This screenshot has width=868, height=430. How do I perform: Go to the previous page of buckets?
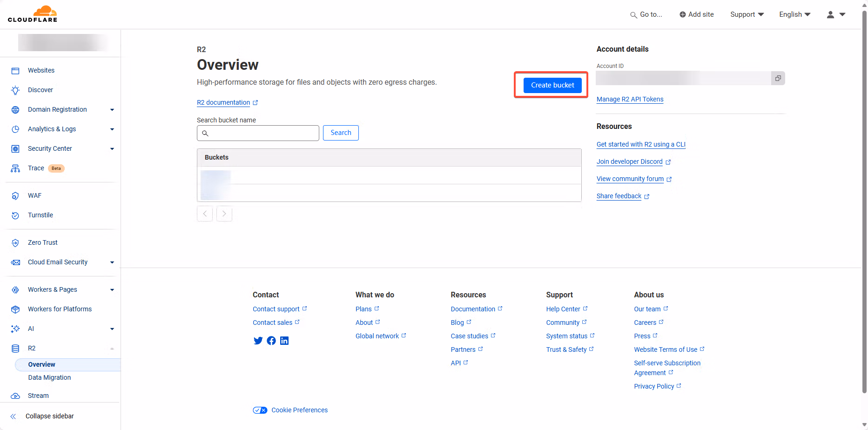[205, 214]
